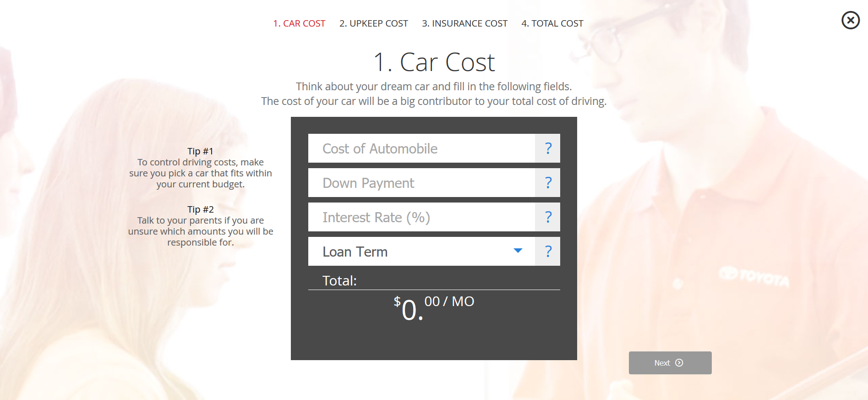Focus the Cost of Automobile input
Viewport: 868px width, 400px height.
tap(421, 148)
